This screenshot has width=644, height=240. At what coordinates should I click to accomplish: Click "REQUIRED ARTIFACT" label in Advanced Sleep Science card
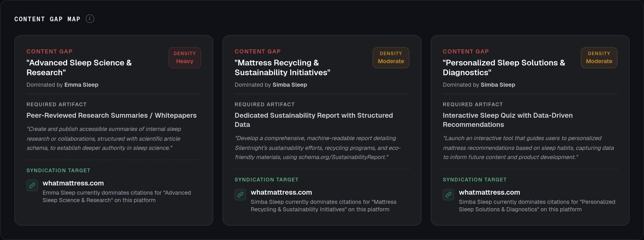coord(56,105)
